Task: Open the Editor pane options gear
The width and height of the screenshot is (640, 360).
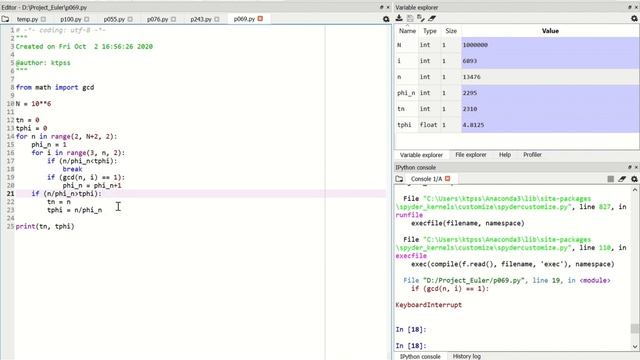Action: point(386,19)
